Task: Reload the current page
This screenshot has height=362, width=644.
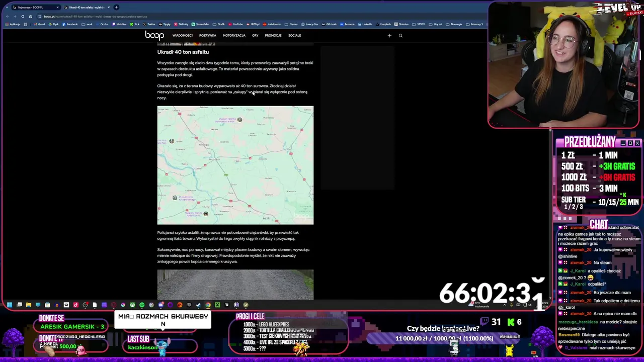Action: coord(23,17)
